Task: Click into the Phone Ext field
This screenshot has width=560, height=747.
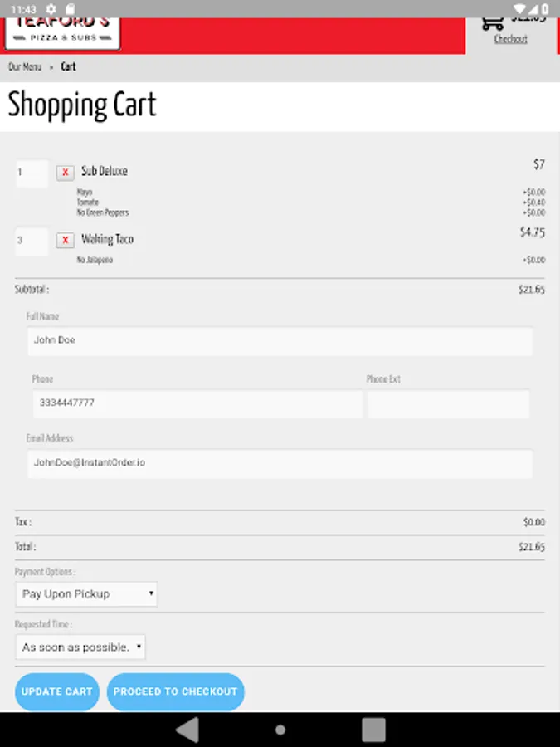Action: pyautogui.click(x=448, y=404)
